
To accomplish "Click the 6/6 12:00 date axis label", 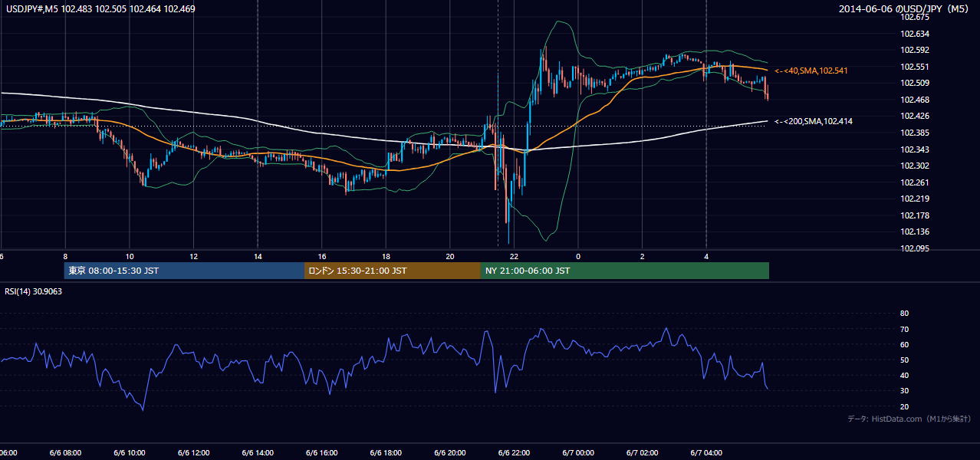I will [193, 452].
